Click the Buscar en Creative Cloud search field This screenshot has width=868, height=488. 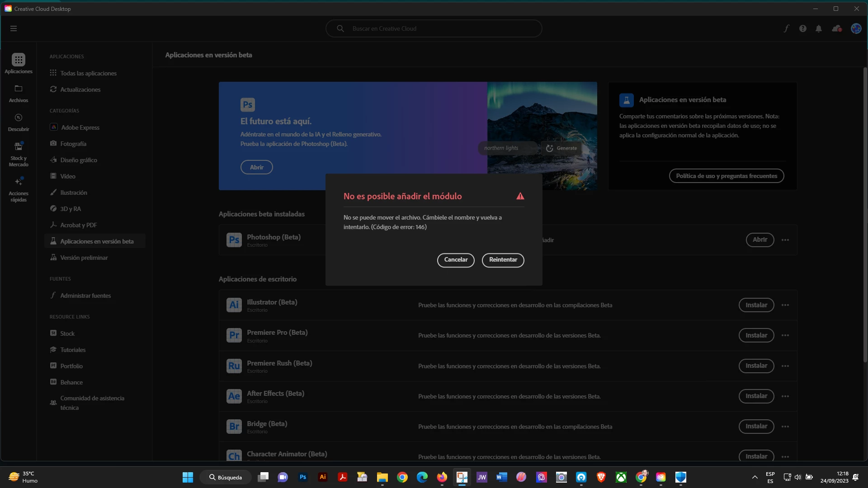[x=434, y=28]
